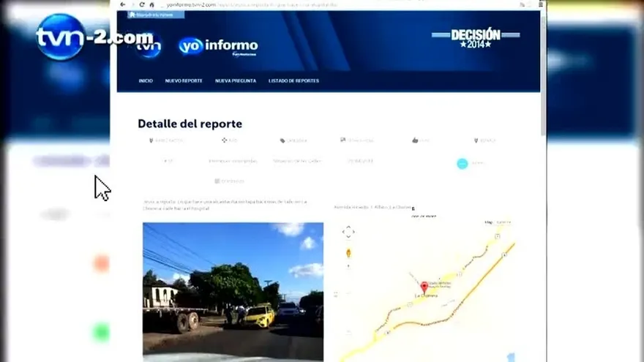644x362 pixels.
Task: Switch the map to Satellite view
Action: [503, 222]
